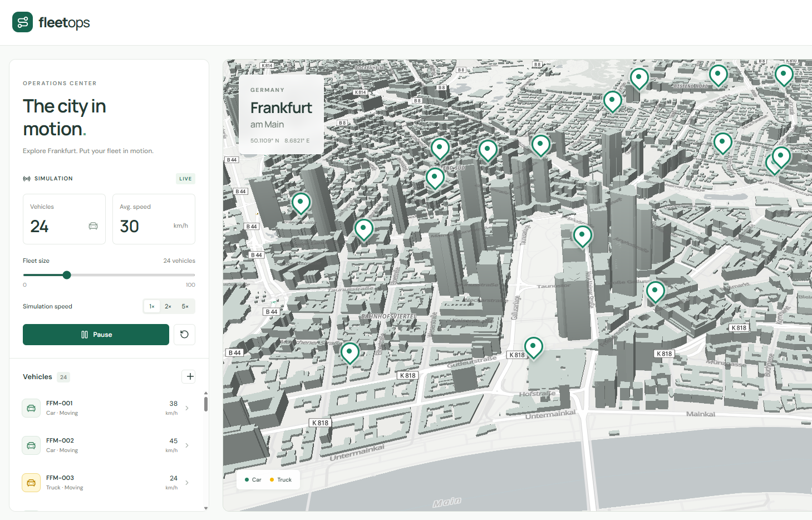The width and height of the screenshot is (812, 520).
Task: Click the fleetops brand name
Action: (64, 22)
